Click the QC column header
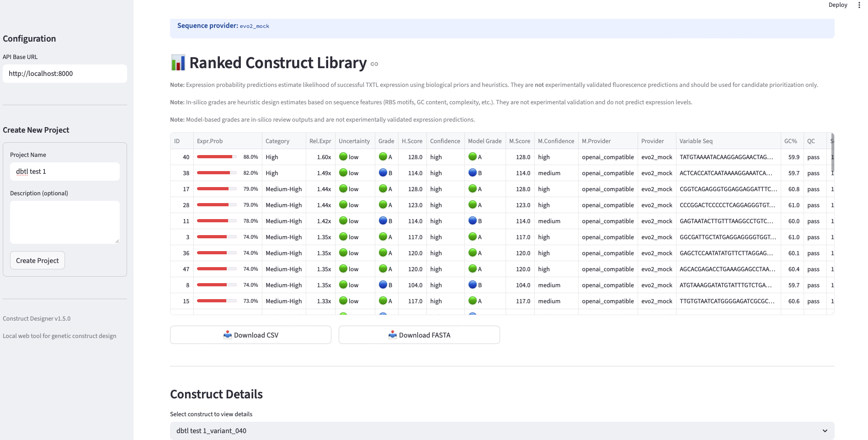Screen dimensions: 868x440 [815, 141]
